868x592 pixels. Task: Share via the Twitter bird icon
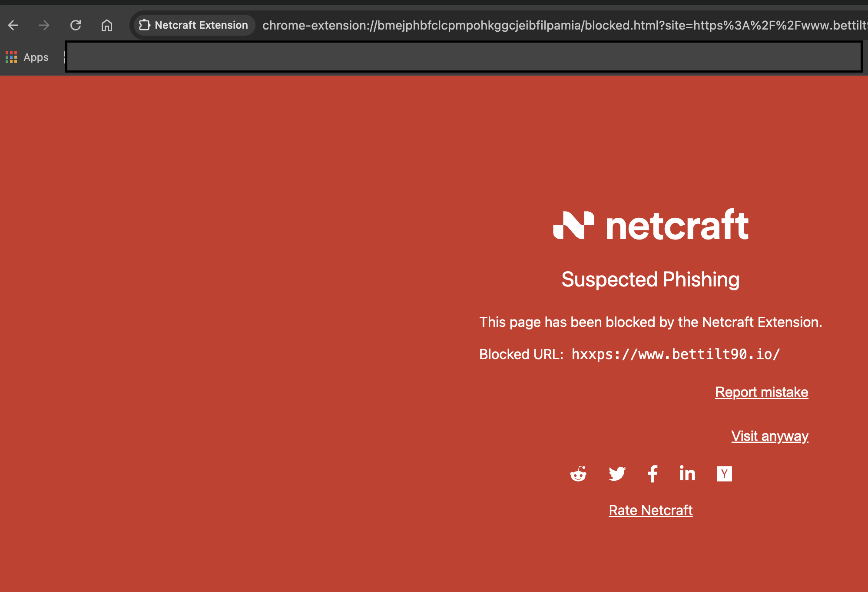pos(617,474)
